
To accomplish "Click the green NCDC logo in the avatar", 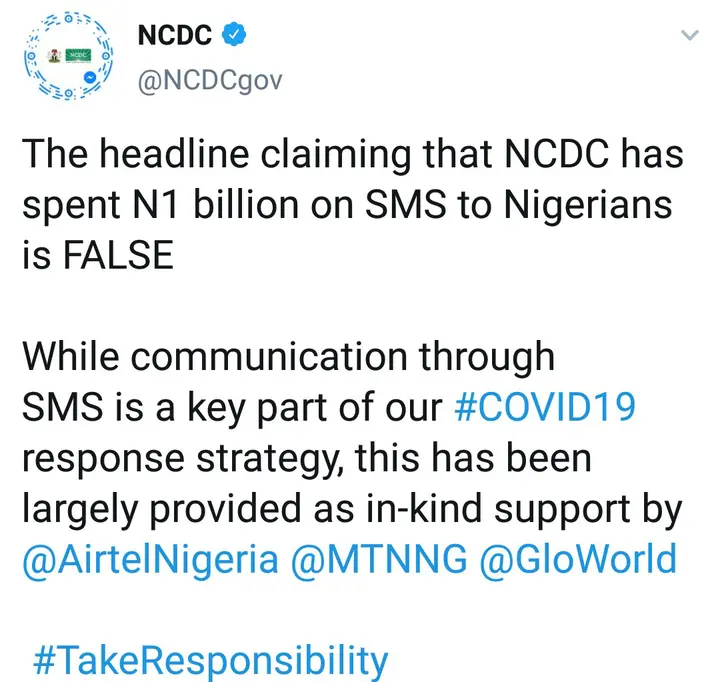I will click(x=79, y=56).
